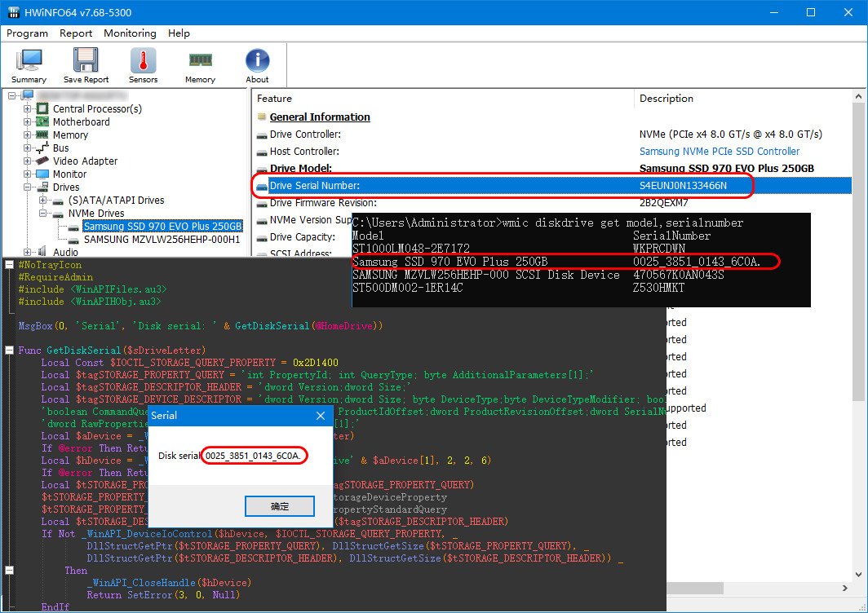Screen dimensions: 868x613
Task: Expand the Bus tree node
Action: coord(27,148)
